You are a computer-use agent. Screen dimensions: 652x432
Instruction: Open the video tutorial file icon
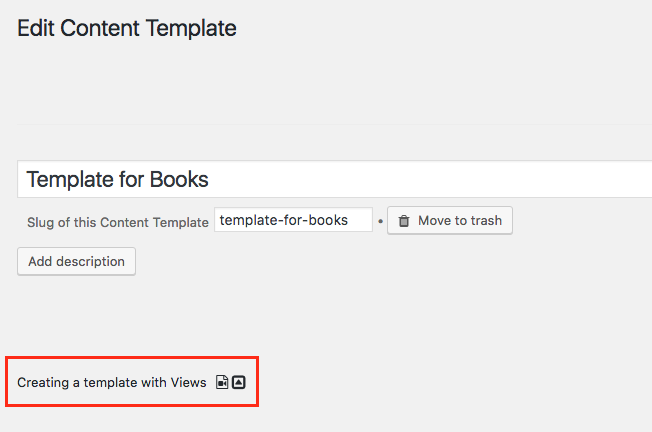pyautogui.click(x=222, y=382)
